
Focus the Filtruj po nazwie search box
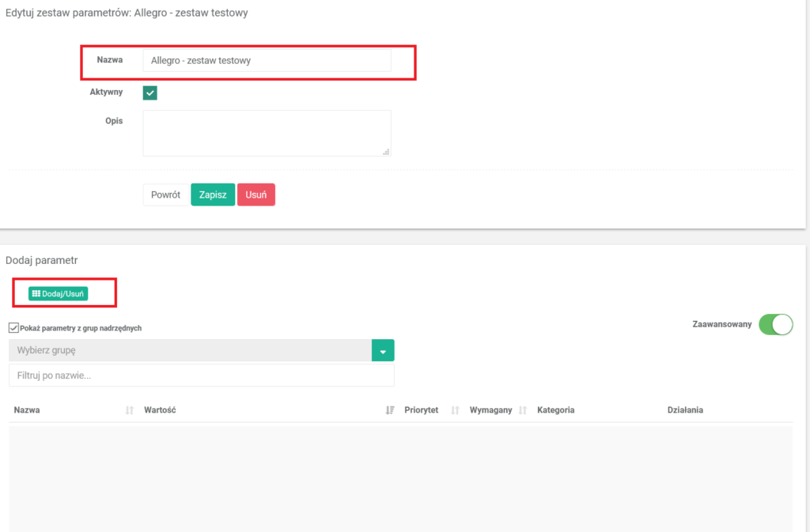pos(201,375)
